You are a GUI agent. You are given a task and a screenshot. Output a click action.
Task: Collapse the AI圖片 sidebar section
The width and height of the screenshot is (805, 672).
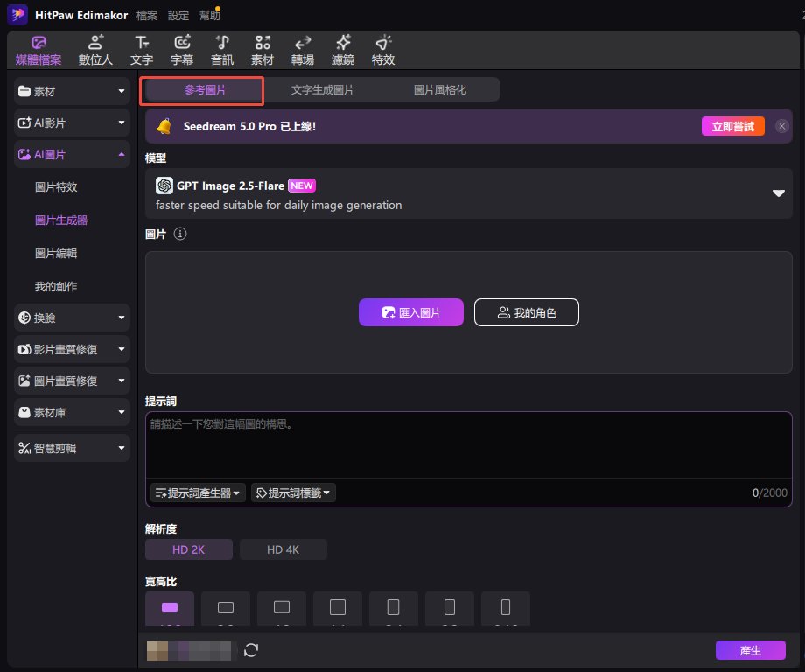point(72,155)
